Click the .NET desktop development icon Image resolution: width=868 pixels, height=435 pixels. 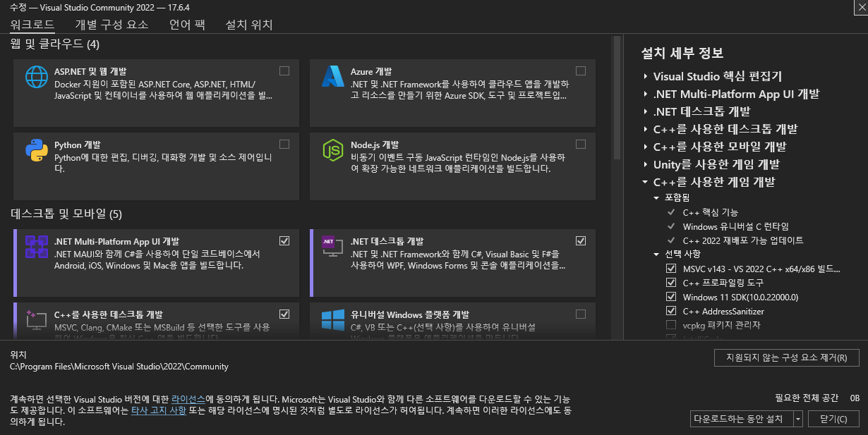pyautogui.click(x=332, y=246)
